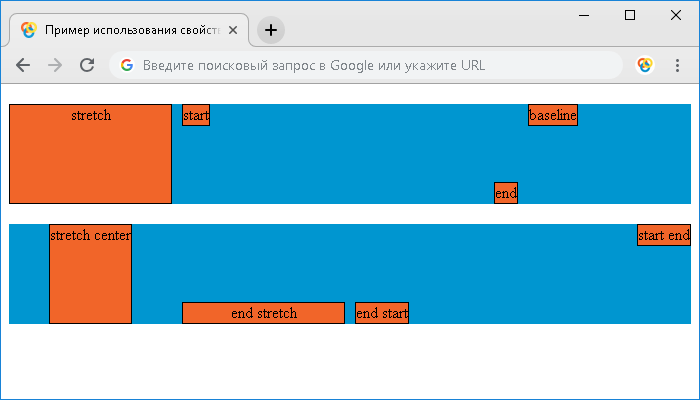The height and width of the screenshot is (400, 700).
Task: Click the orange "end" box
Action: (506, 193)
